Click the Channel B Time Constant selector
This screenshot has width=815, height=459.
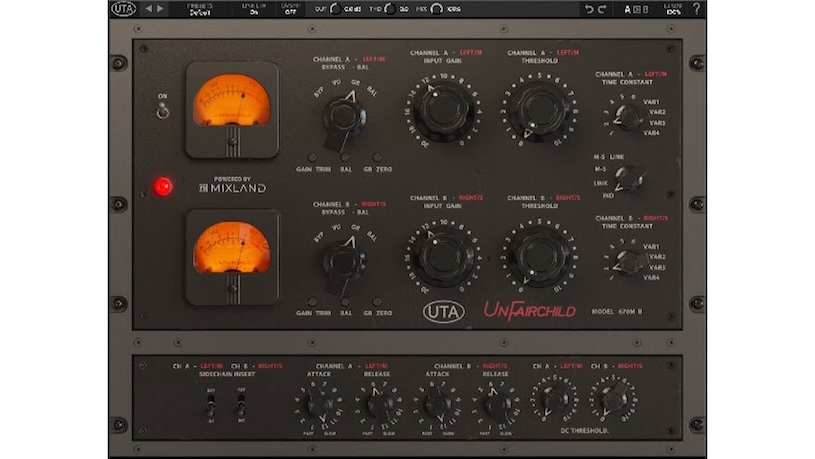tap(628, 261)
